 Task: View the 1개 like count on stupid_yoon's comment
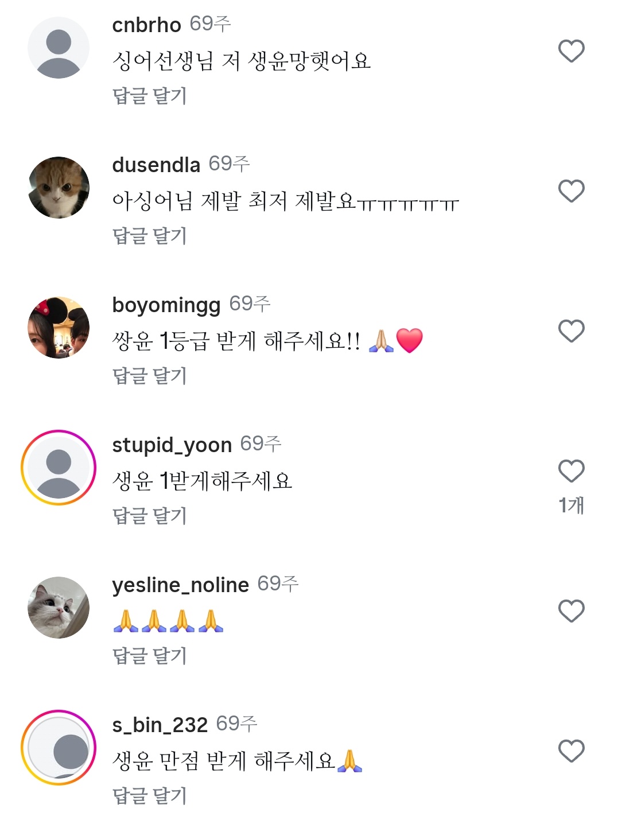click(571, 505)
